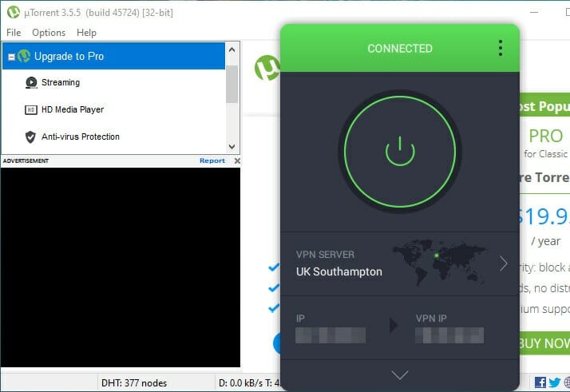
Task: Select Upgrade to Pro in sidebar
Action: (113, 56)
